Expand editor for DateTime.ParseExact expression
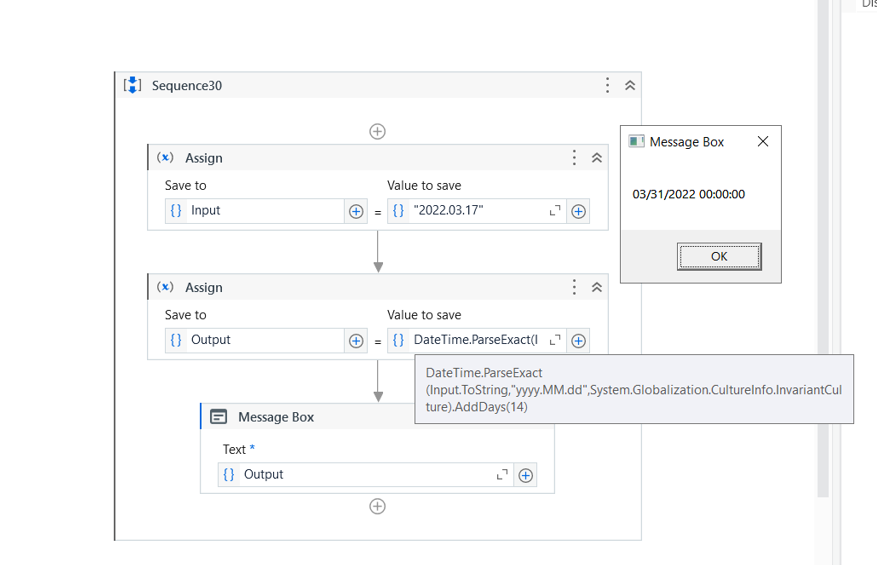 (x=555, y=341)
